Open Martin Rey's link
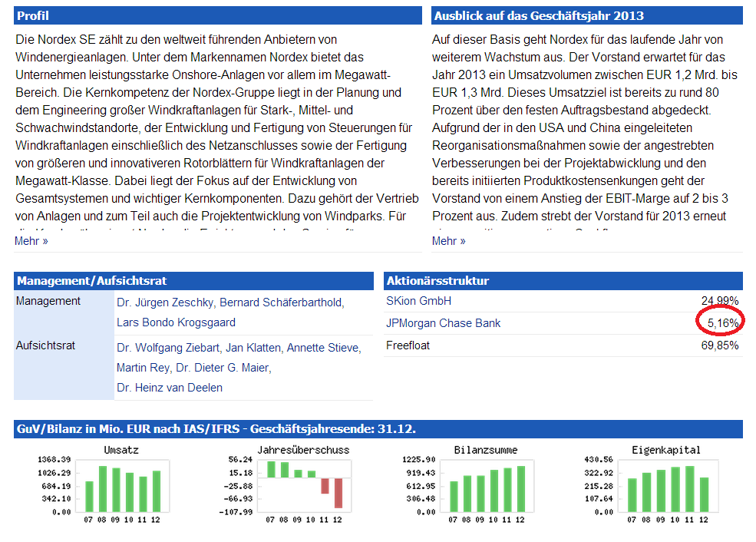The image size is (756, 542). (143, 368)
